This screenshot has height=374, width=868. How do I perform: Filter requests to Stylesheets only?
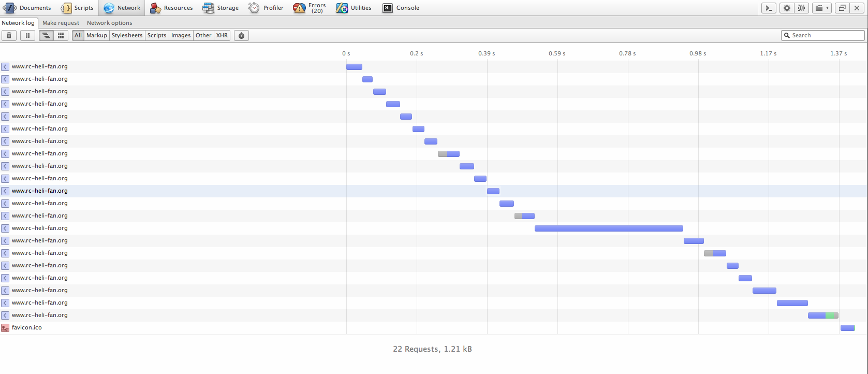pos(127,35)
